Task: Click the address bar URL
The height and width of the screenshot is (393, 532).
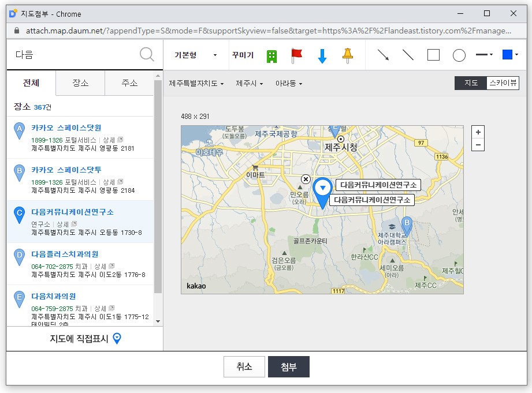Action: (x=269, y=31)
